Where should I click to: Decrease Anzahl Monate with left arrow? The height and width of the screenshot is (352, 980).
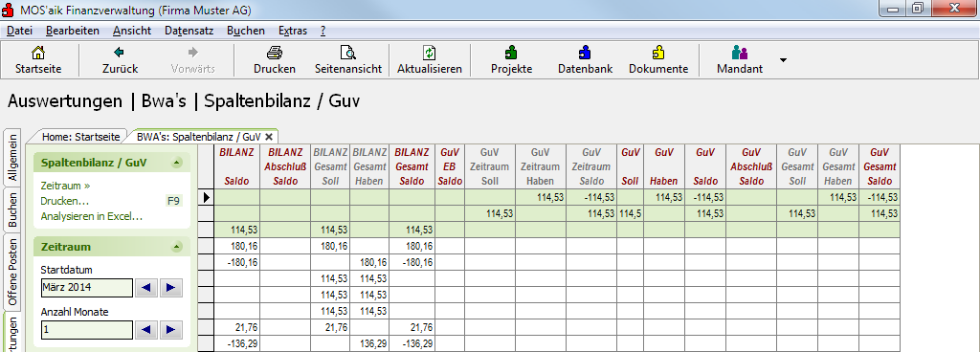pyautogui.click(x=146, y=330)
